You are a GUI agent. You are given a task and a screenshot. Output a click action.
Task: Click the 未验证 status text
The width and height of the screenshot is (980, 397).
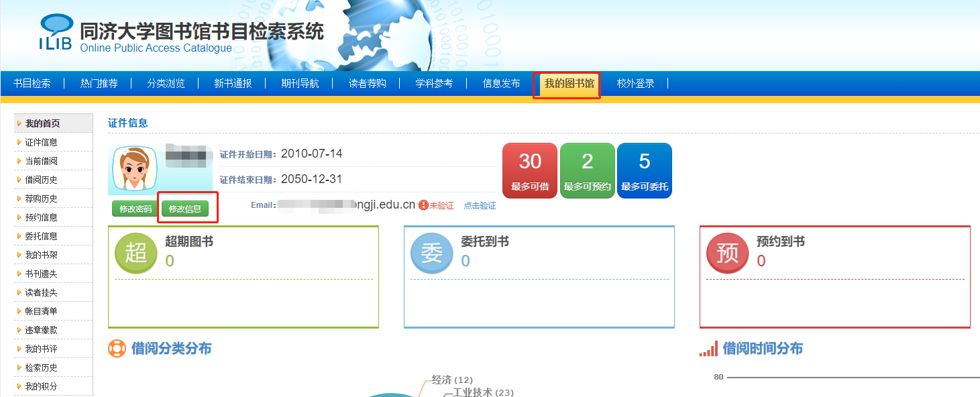click(x=441, y=206)
